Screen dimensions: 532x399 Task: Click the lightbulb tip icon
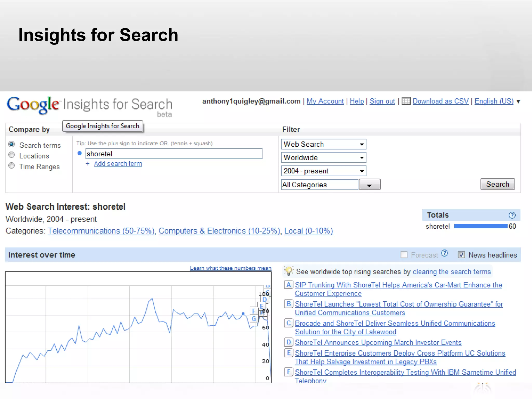[x=289, y=271]
